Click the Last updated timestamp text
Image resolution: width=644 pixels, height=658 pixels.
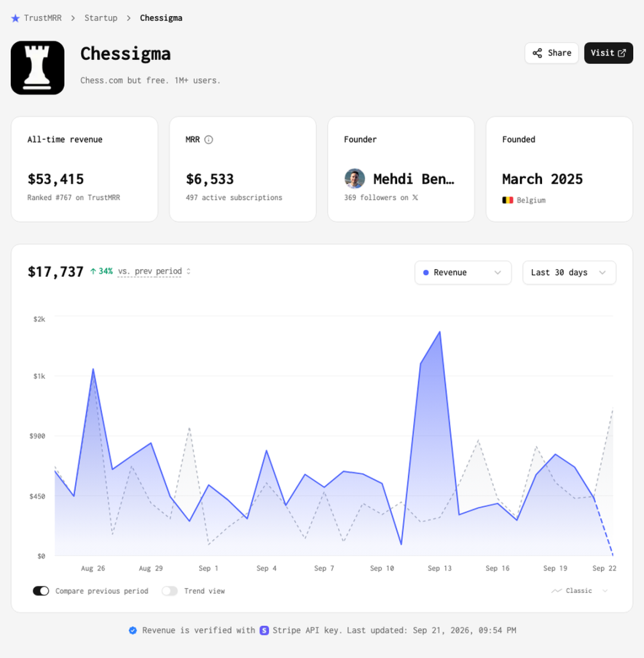(x=432, y=631)
